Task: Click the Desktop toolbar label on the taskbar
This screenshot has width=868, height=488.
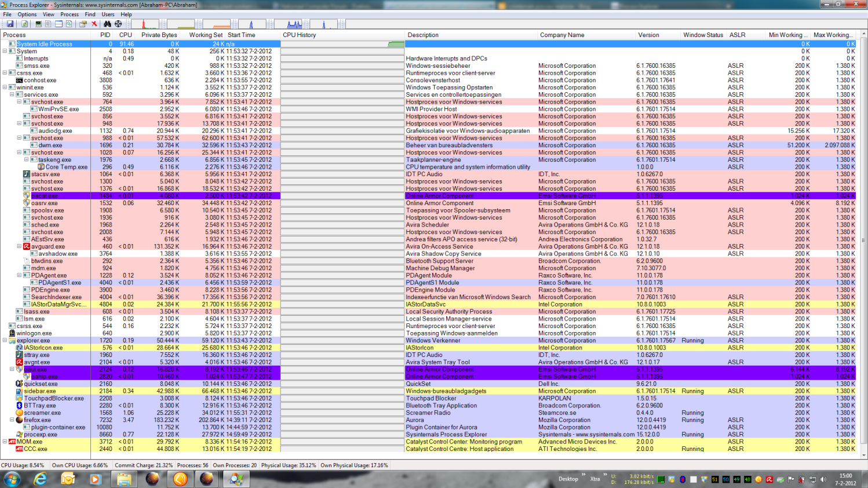Action: [x=568, y=479]
